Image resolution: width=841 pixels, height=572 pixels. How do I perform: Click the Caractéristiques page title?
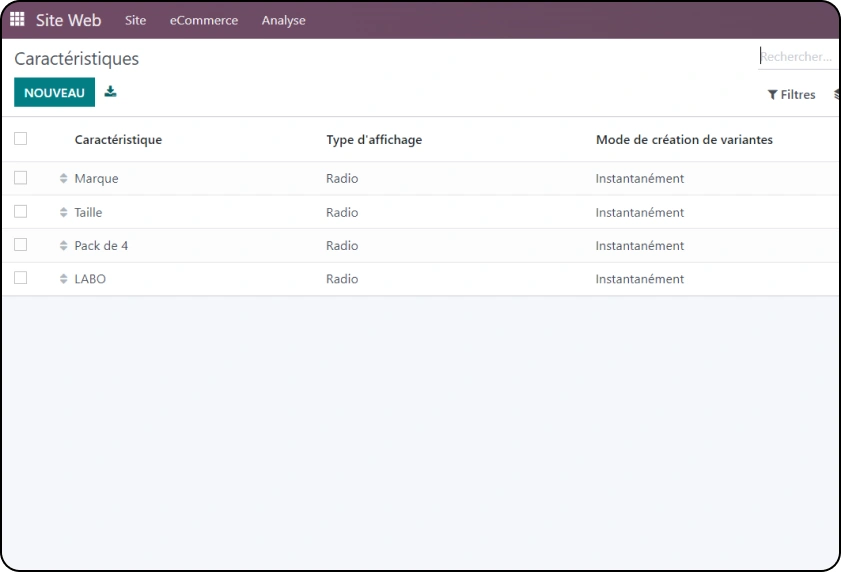[x=76, y=58]
